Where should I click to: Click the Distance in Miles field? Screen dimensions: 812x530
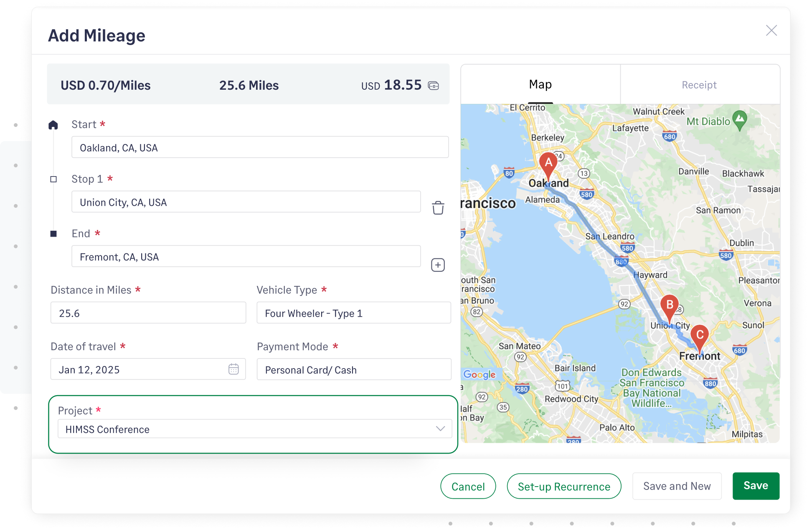(148, 313)
